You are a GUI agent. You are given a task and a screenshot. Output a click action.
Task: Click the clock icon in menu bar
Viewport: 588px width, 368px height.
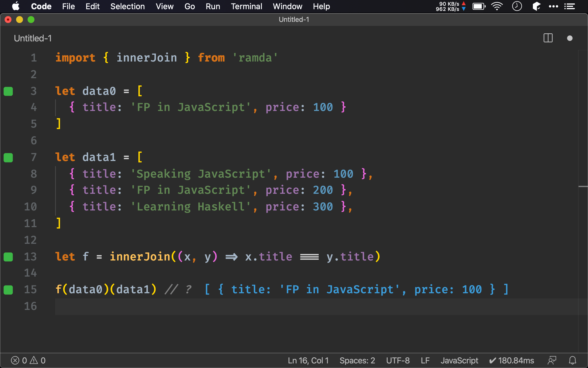pyautogui.click(x=517, y=6)
